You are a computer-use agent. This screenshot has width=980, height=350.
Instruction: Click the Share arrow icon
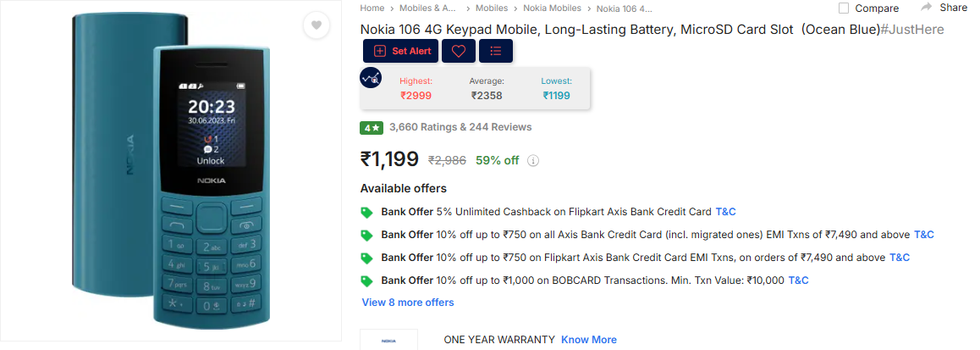(926, 8)
